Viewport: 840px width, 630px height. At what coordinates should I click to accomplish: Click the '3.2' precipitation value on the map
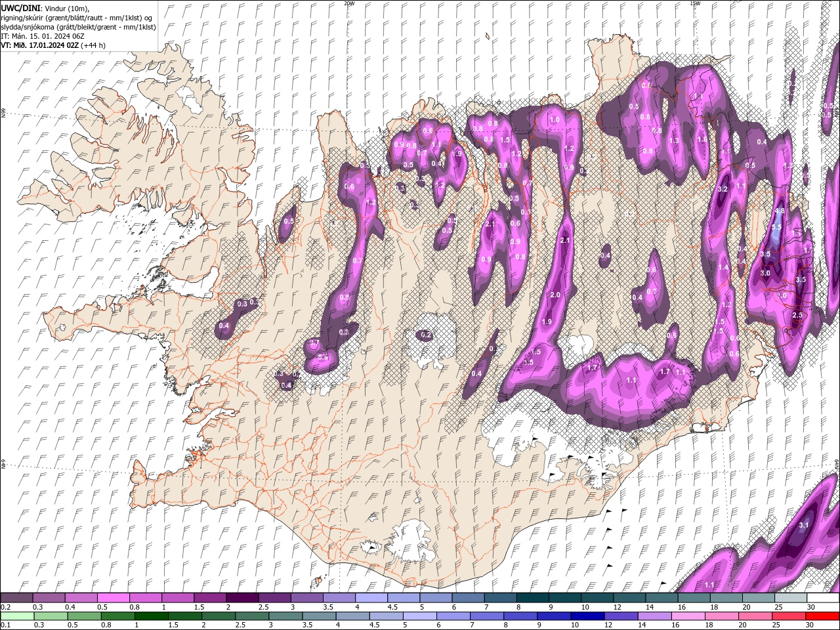[x=723, y=189]
